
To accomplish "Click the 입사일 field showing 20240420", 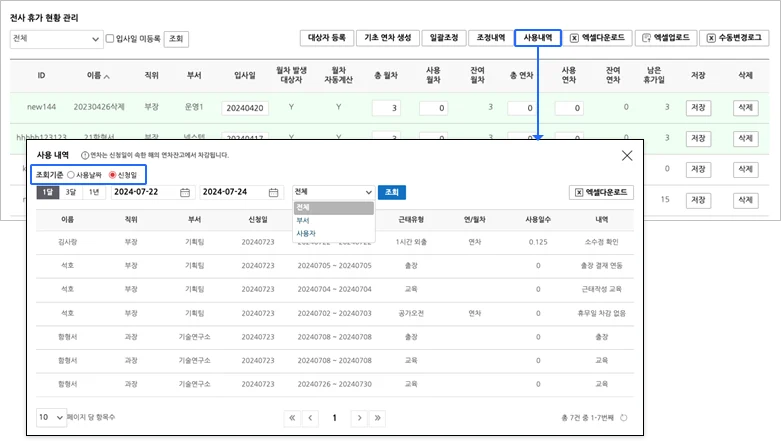I will (x=245, y=107).
